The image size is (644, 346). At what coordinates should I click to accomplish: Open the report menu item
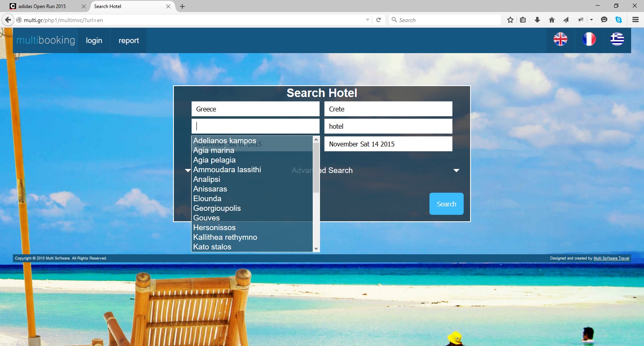tap(128, 41)
